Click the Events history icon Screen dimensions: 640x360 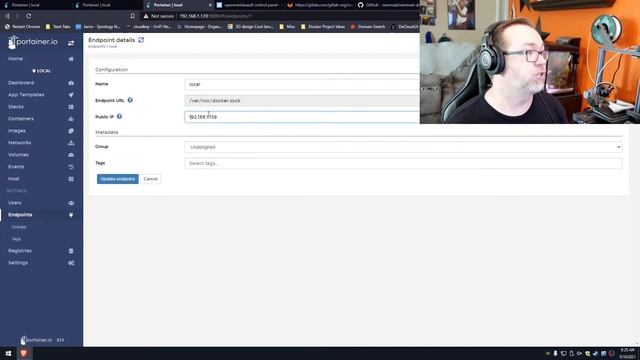(71, 167)
